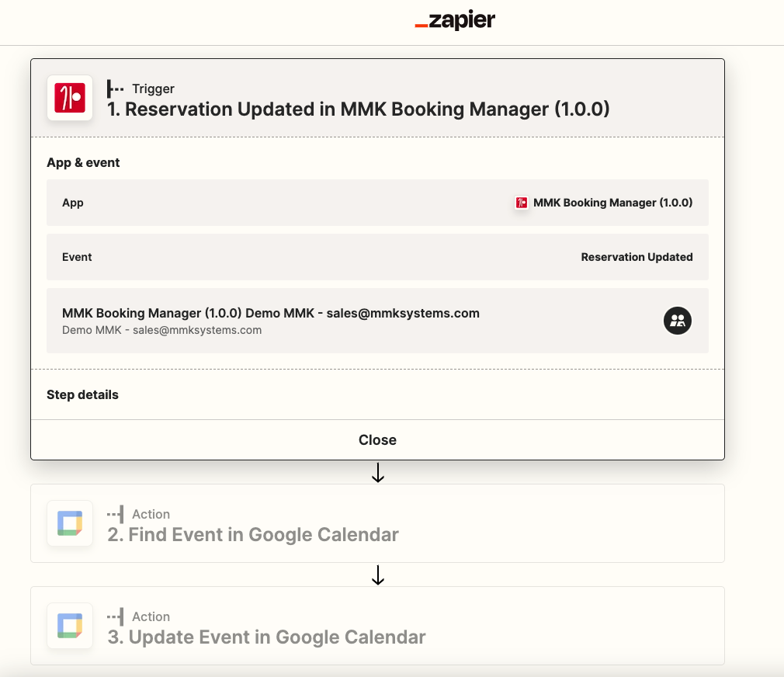Select the Event row

click(x=377, y=257)
